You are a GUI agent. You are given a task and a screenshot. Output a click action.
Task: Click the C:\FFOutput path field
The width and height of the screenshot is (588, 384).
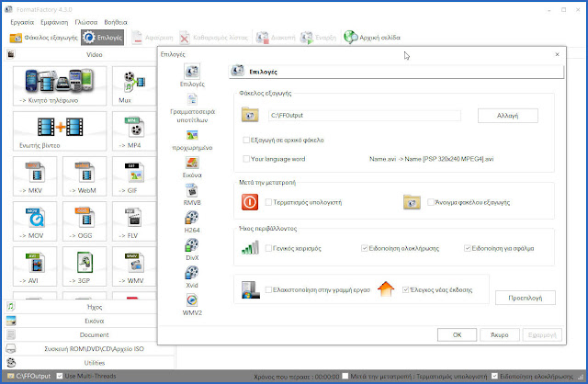[364, 115]
